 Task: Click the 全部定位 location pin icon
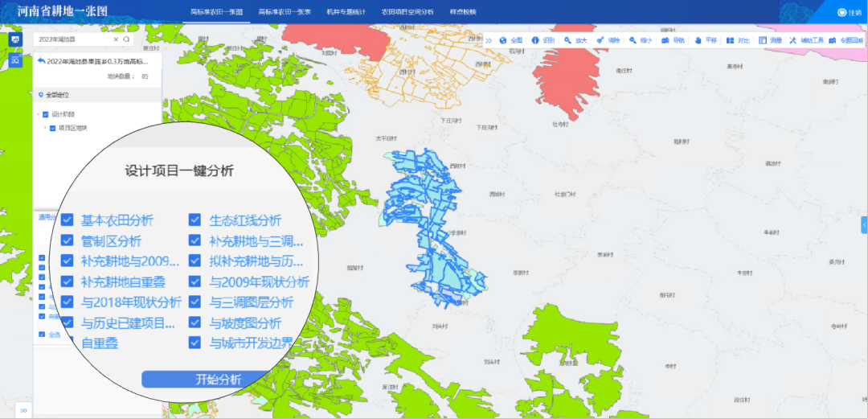pyautogui.click(x=41, y=96)
